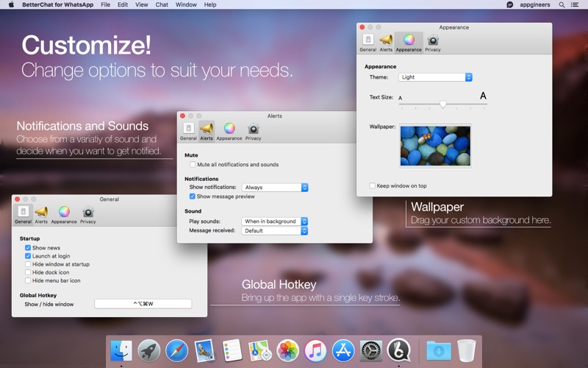Uncheck Show message preview option
The height and width of the screenshot is (368, 588).
point(193,197)
